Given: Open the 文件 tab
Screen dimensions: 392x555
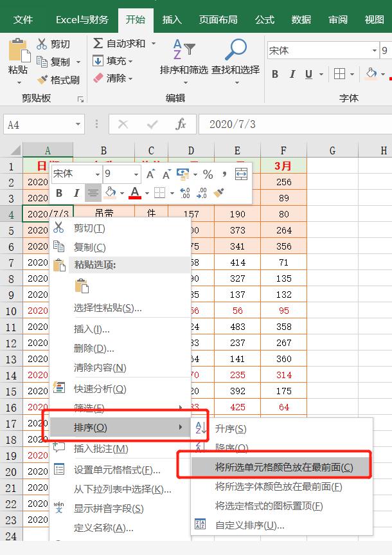Looking at the screenshot, I should click(x=23, y=20).
